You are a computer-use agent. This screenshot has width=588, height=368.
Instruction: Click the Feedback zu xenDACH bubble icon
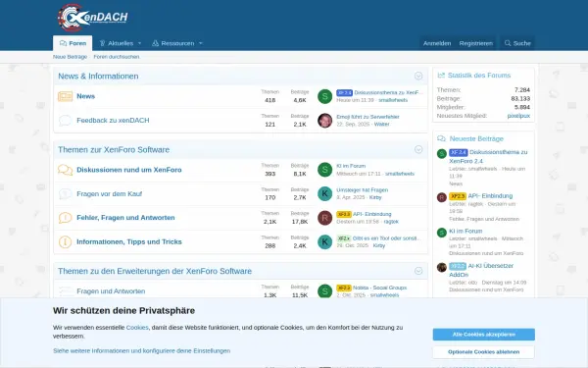click(65, 121)
